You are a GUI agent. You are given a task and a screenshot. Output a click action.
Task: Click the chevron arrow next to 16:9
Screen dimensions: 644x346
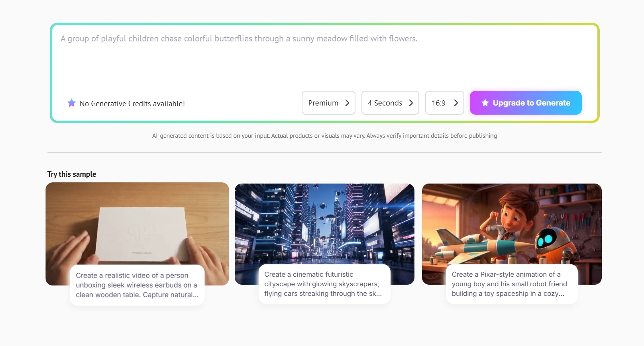[456, 103]
